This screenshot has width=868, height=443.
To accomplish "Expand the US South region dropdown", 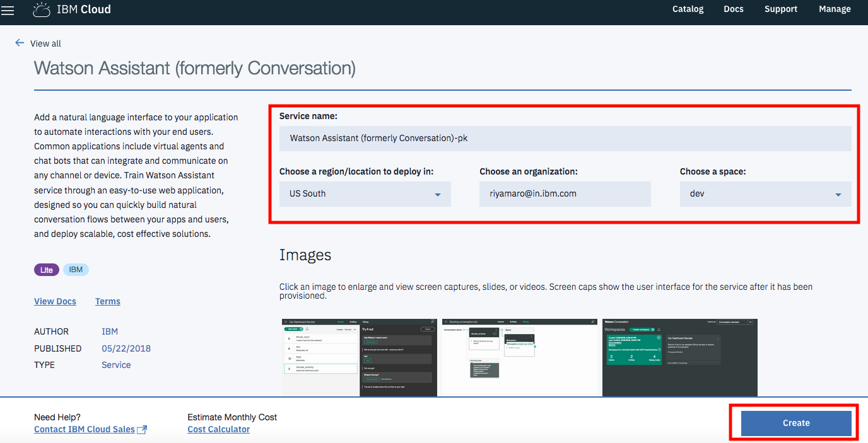I will click(x=365, y=194).
